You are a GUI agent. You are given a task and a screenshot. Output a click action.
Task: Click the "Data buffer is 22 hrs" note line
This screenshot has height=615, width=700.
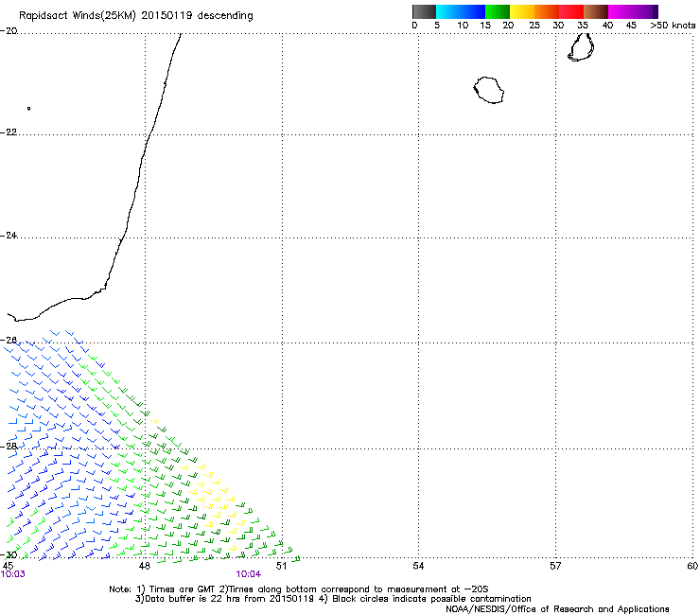[333, 599]
